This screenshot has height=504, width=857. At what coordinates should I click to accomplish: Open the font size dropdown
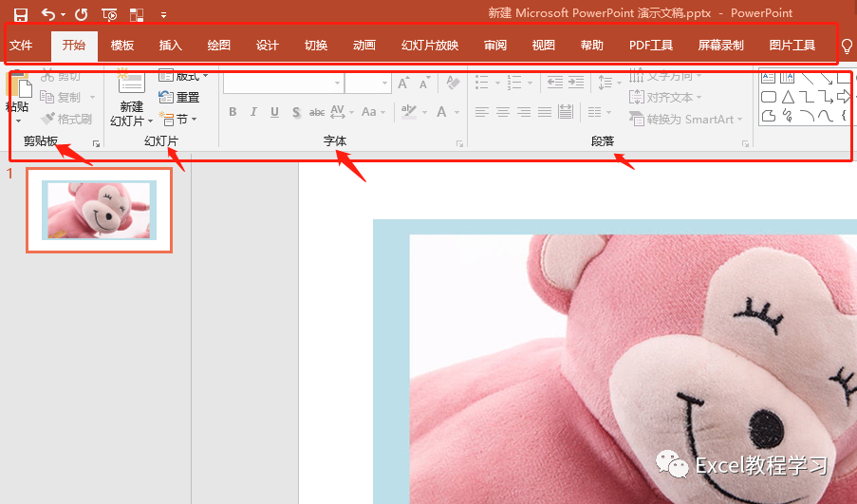point(384,84)
